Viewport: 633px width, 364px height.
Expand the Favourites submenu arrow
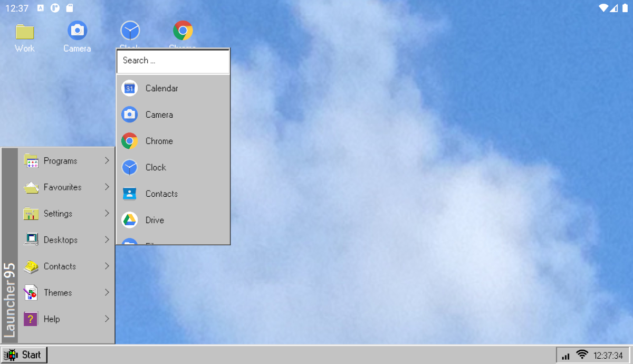pos(107,187)
